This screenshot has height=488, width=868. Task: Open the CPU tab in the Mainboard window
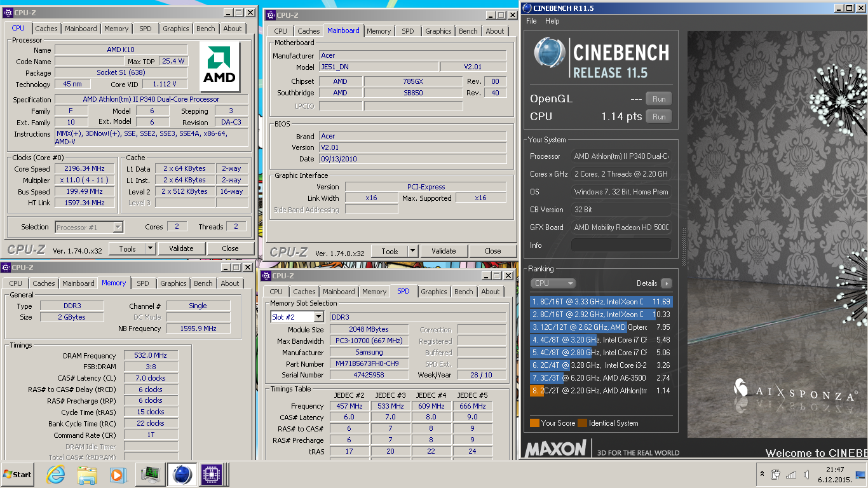pos(281,31)
